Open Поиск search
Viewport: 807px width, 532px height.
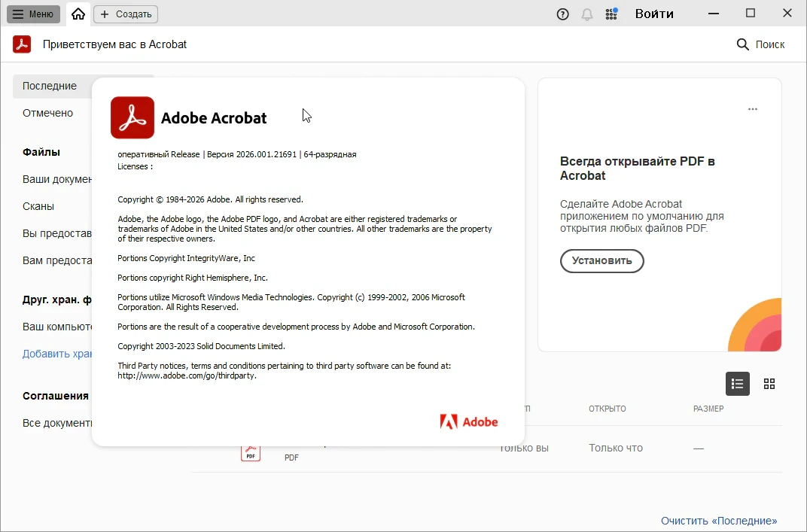(760, 44)
